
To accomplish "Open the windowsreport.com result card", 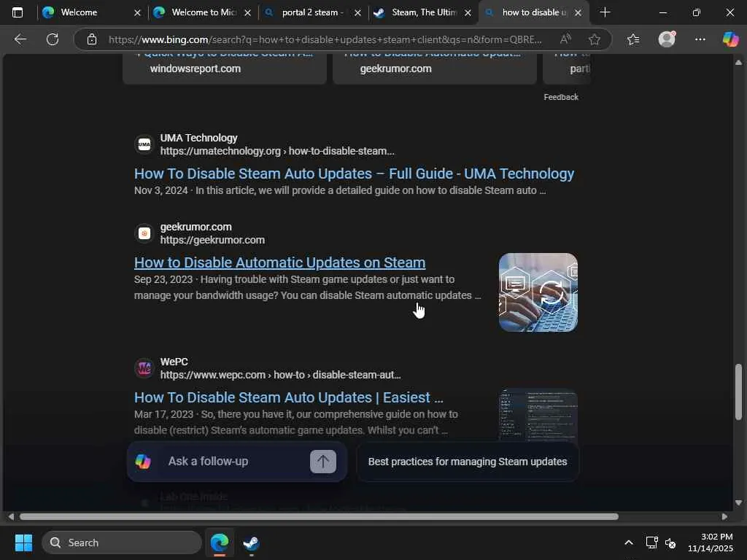I will 225,69.
